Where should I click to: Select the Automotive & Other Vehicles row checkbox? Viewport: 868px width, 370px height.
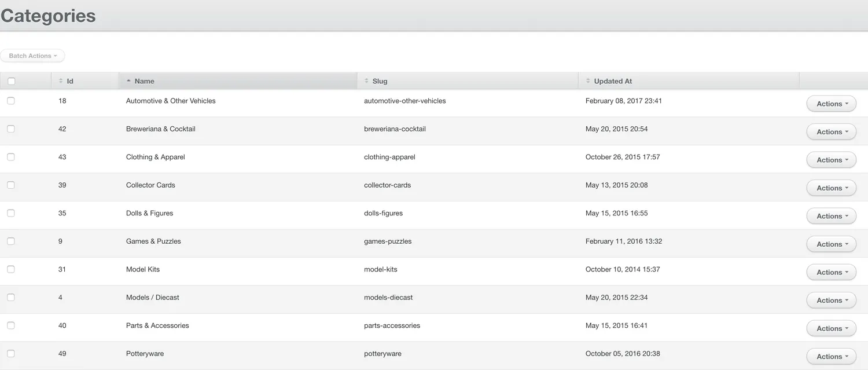point(11,101)
